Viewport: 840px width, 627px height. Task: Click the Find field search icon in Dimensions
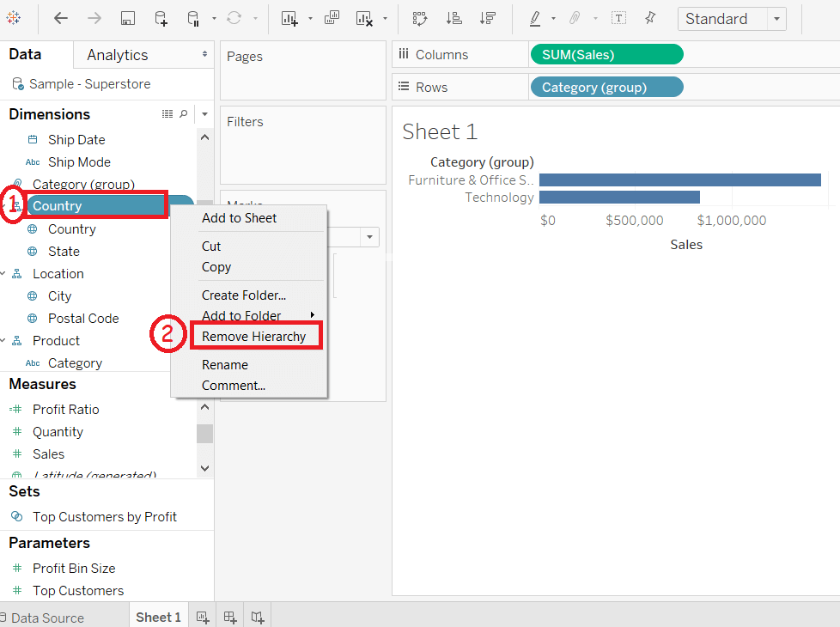(184, 113)
